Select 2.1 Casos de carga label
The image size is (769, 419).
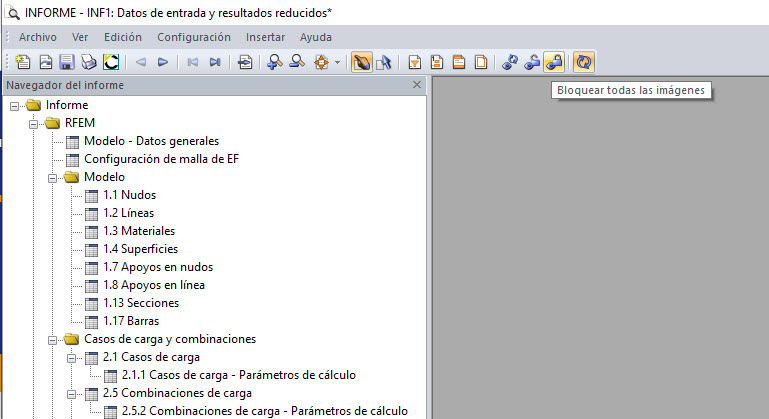point(151,357)
